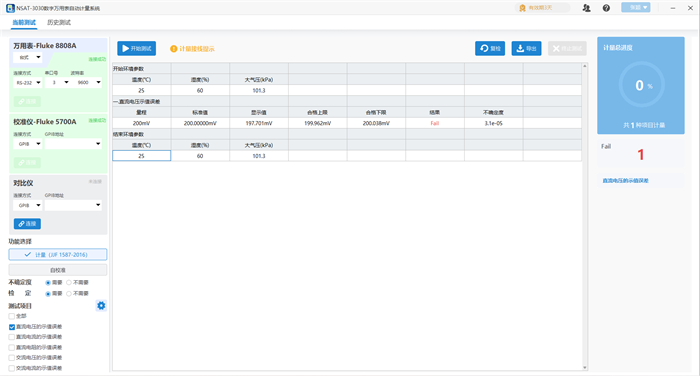Open the help question mark icon

click(606, 8)
